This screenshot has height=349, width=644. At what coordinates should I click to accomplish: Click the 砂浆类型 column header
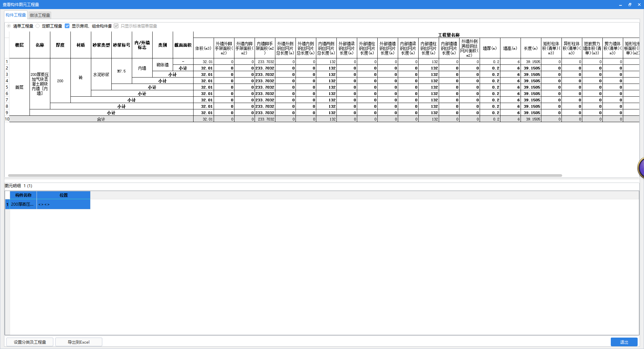tap(101, 45)
